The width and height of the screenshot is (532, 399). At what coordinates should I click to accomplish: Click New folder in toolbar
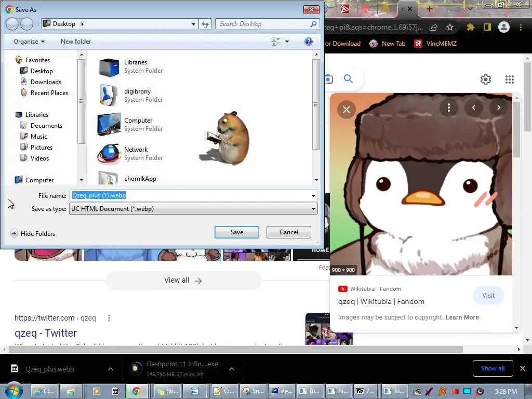76,42
